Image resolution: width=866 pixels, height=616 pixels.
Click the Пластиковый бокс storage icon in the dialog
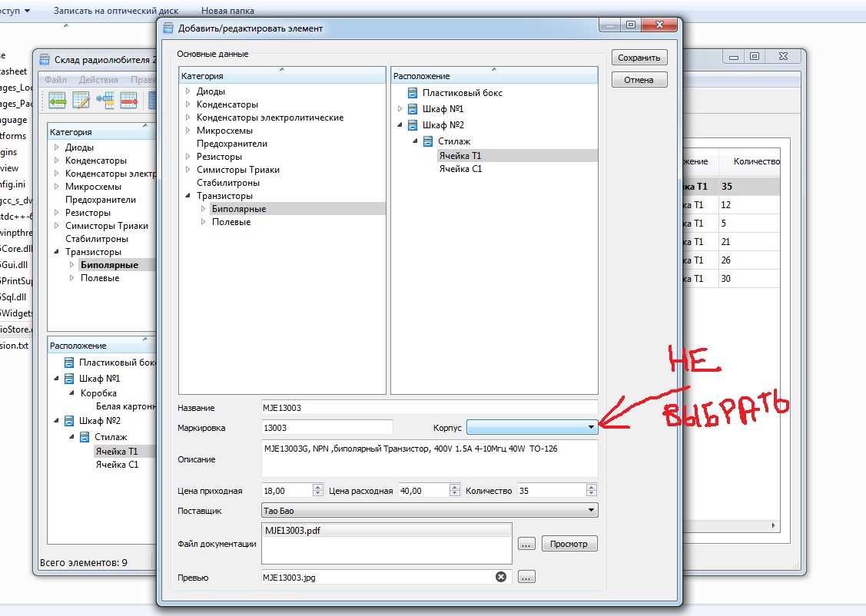pyautogui.click(x=413, y=92)
